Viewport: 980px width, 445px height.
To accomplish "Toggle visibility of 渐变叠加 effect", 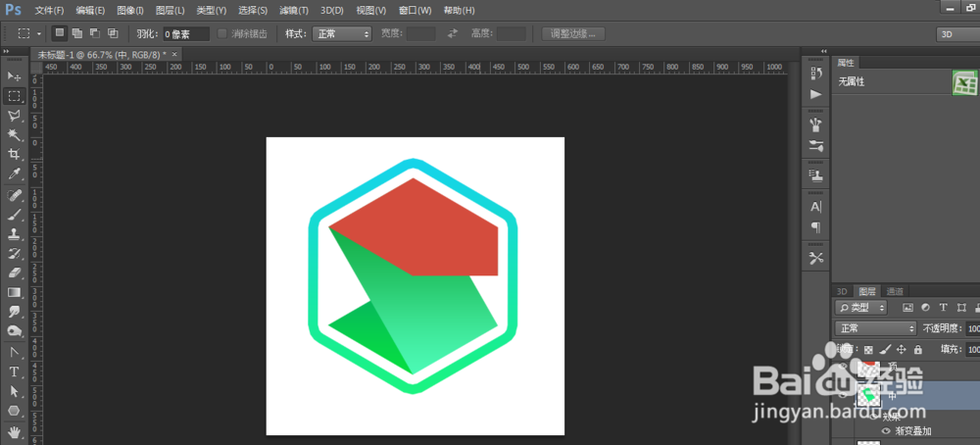I will pyautogui.click(x=886, y=431).
